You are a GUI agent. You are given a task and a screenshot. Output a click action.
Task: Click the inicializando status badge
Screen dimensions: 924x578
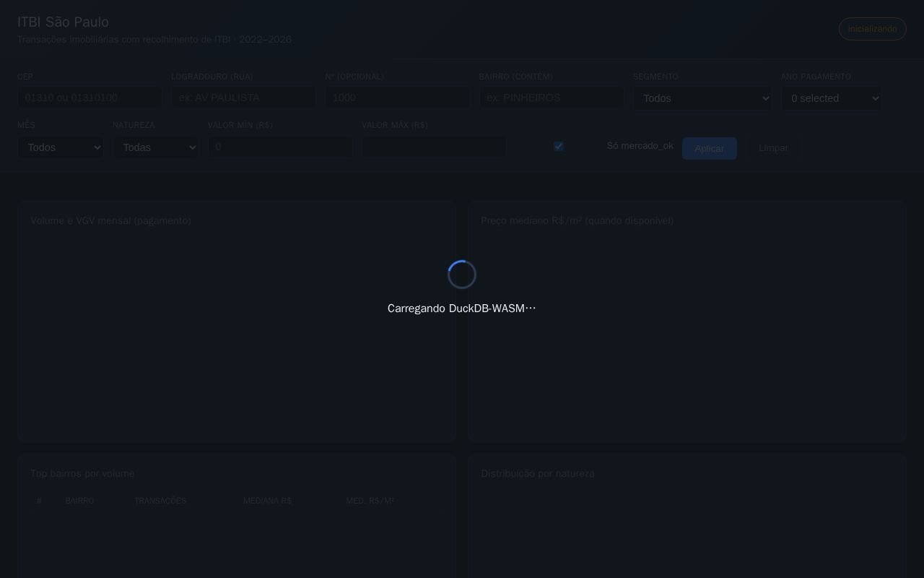pos(873,29)
